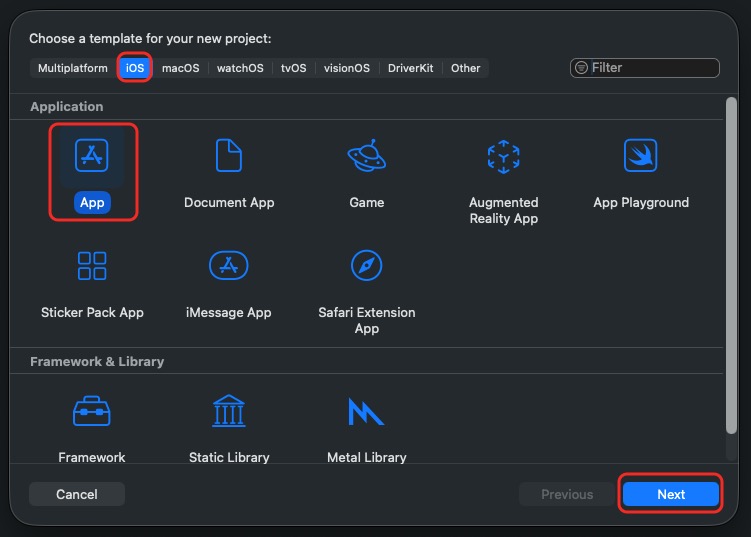Viewport: 751px width, 537px height.
Task: Select the Document App template icon
Action: point(229,155)
